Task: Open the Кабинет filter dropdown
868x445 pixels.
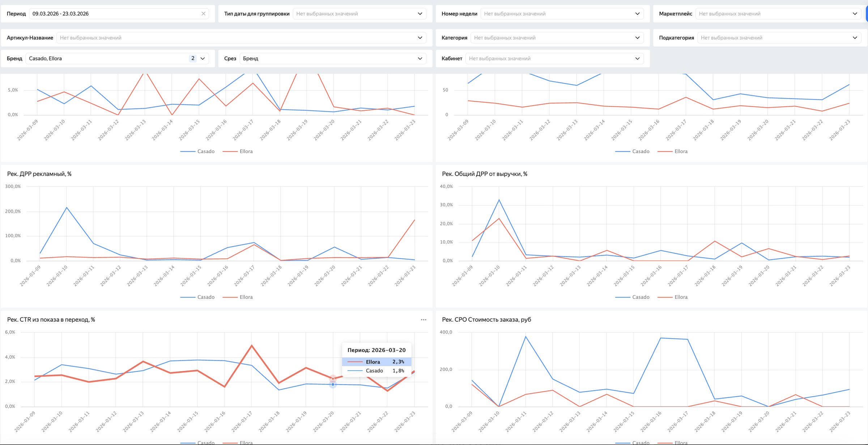Action: (x=554, y=59)
